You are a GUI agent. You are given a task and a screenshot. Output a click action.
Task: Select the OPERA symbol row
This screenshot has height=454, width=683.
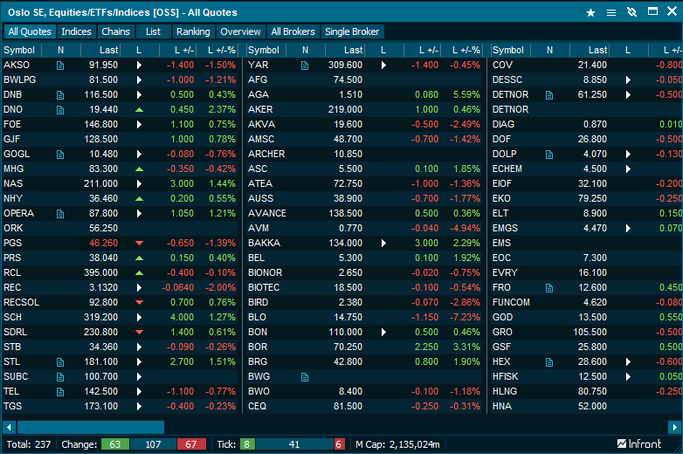[x=120, y=213]
